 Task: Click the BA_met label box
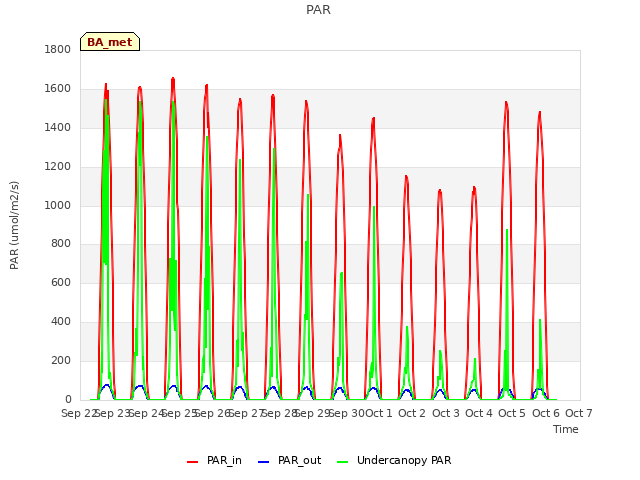pos(110,42)
